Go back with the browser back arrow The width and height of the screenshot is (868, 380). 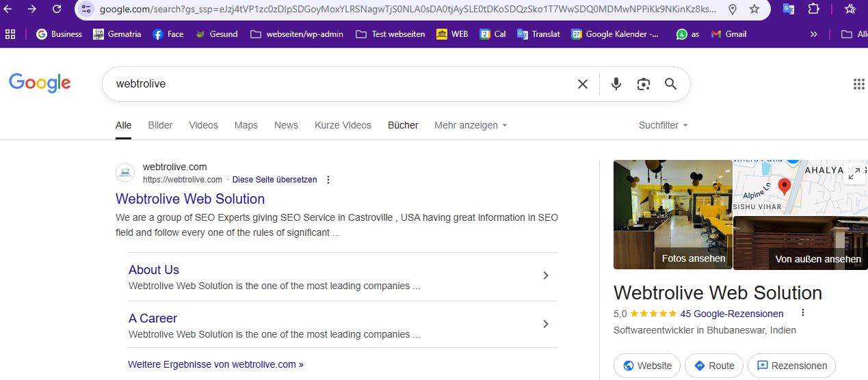tap(8, 9)
